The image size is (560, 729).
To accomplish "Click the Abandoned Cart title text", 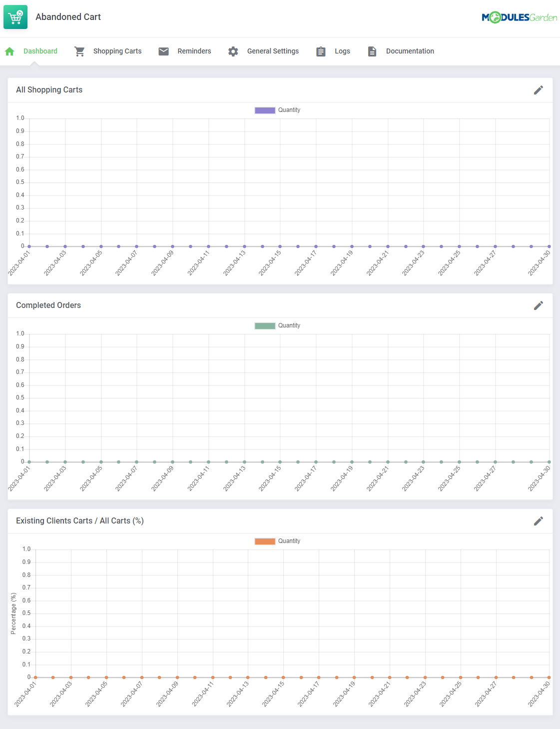I will click(68, 17).
